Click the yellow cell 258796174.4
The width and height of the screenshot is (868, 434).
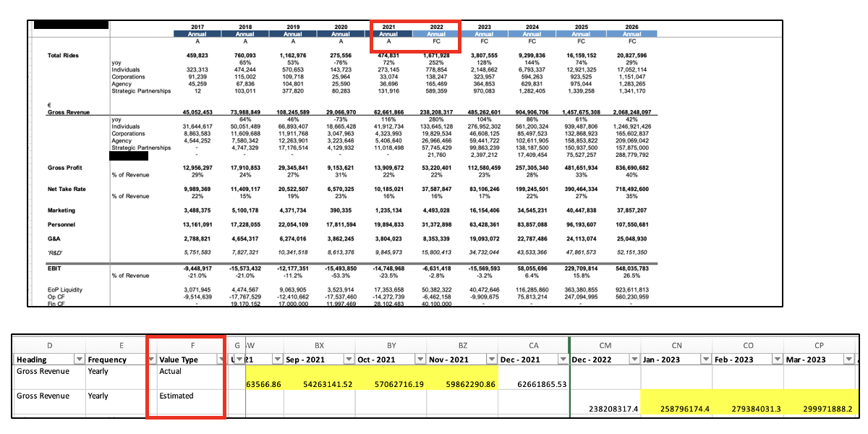[x=677, y=409]
